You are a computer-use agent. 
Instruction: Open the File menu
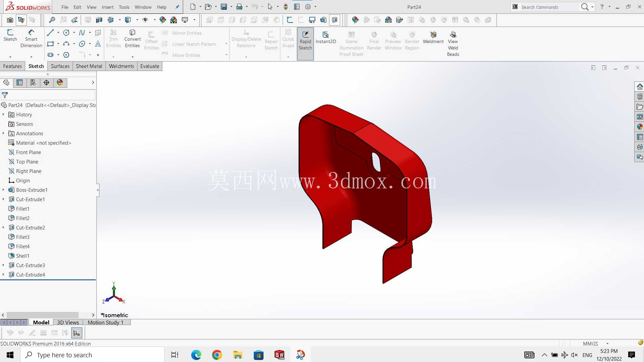65,7
